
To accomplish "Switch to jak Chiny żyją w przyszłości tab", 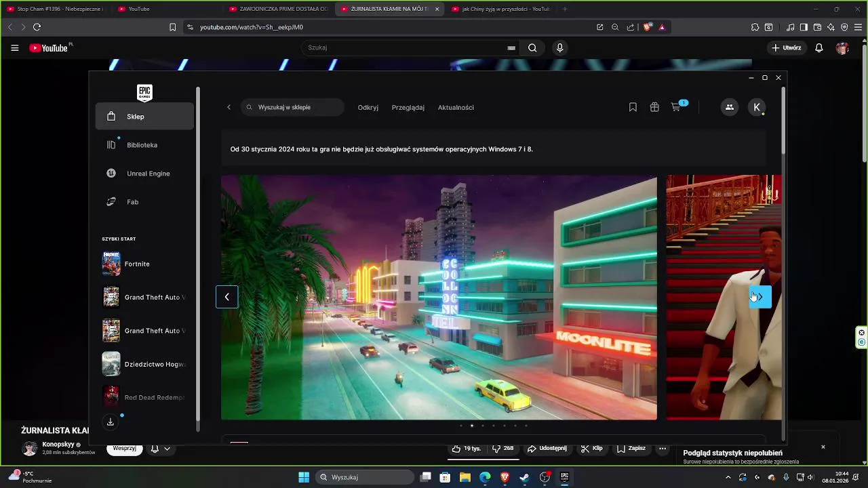I will 500,9.
